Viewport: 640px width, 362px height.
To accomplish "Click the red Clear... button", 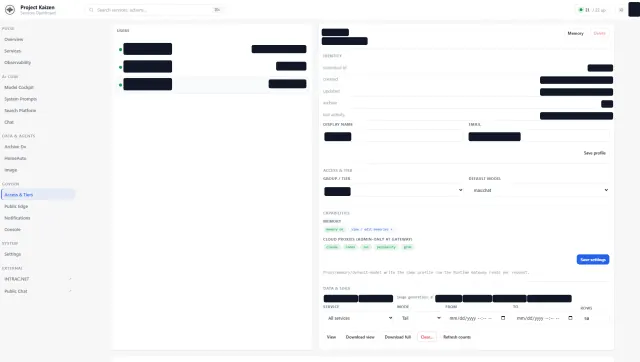I will (427, 337).
